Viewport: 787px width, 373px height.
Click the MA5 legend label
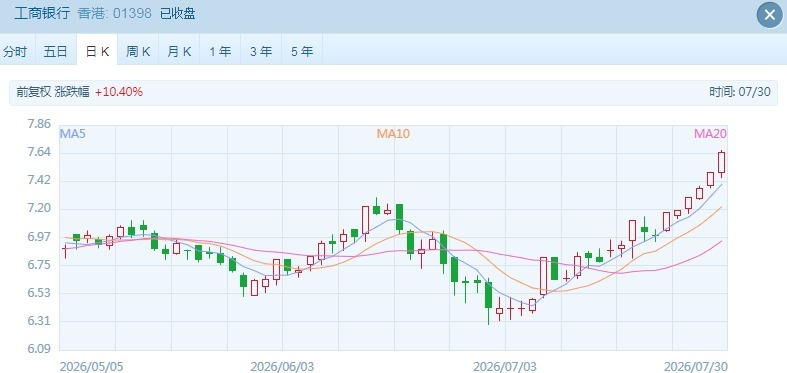point(72,134)
